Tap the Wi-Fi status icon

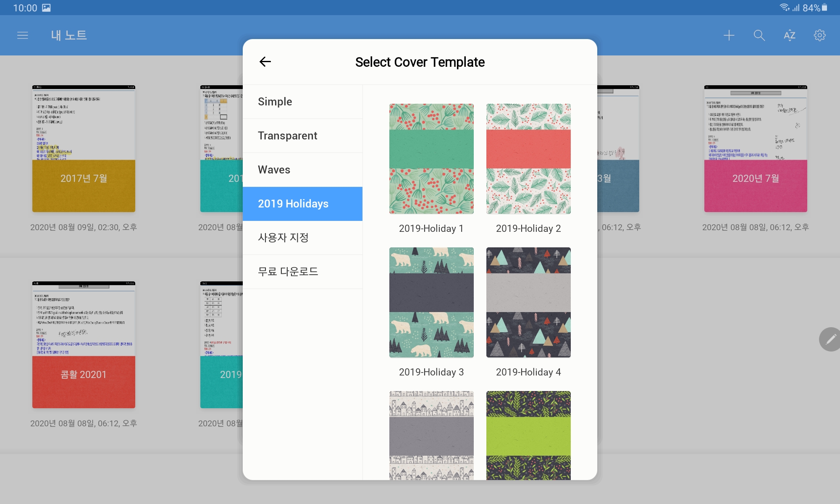point(784,8)
